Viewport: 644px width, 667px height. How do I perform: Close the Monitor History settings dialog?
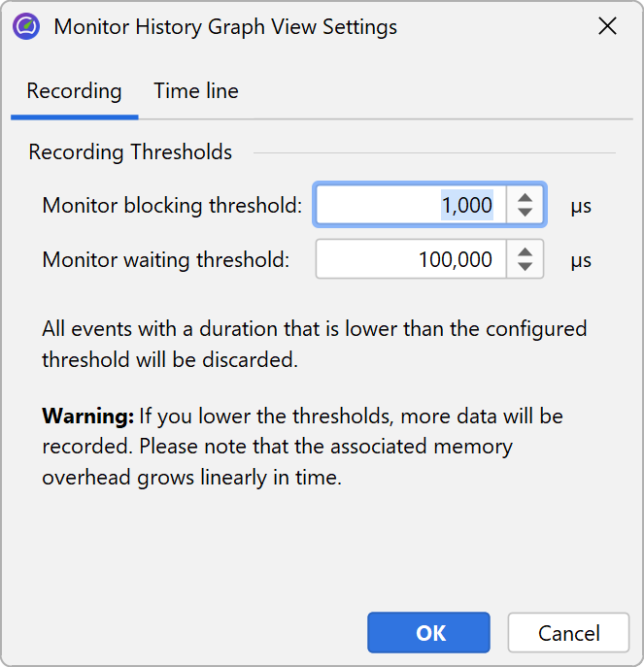[608, 26]
